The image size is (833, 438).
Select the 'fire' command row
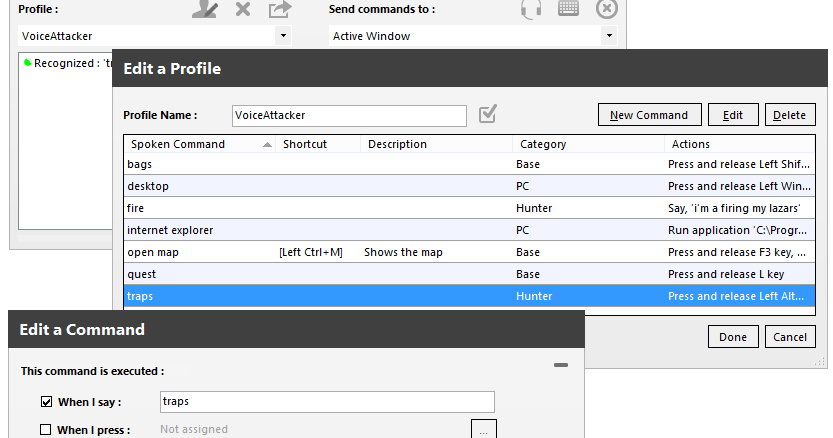click(469, 208)
